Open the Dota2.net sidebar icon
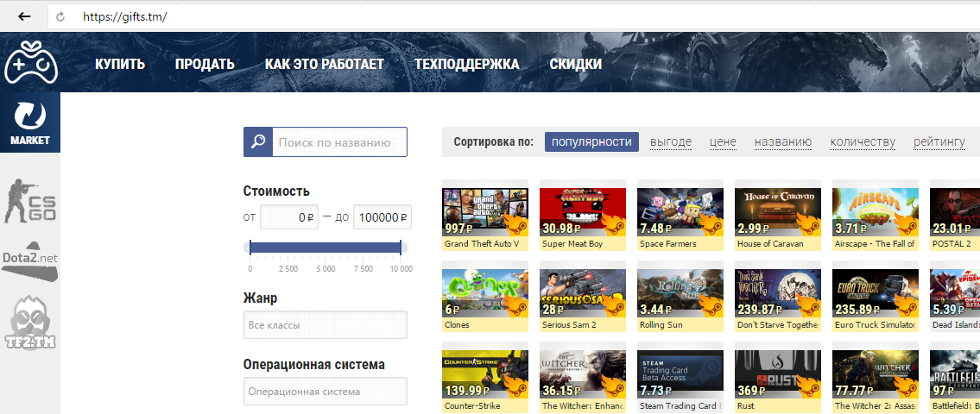The width and height of the screenshot is (980, 414). (29, 261)
